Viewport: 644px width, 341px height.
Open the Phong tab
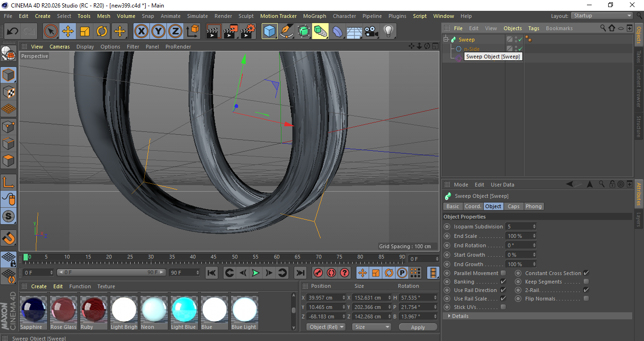tap(533, 206)
